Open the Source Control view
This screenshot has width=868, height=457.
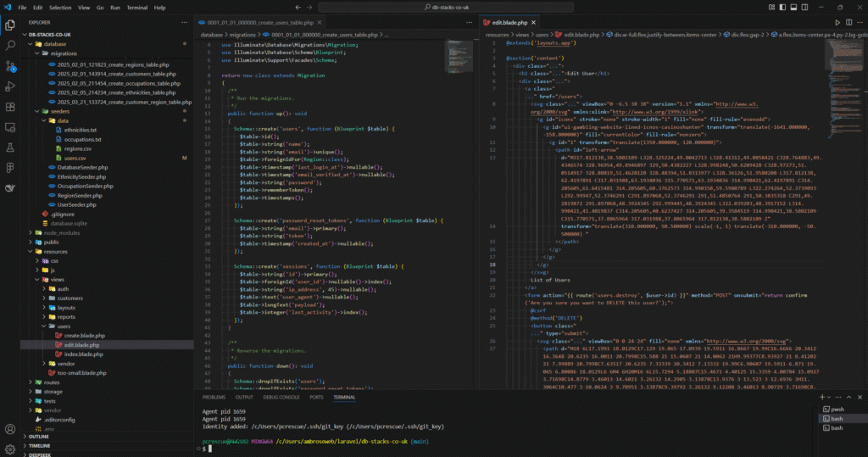pyautogui.click(x=10, y=66)
